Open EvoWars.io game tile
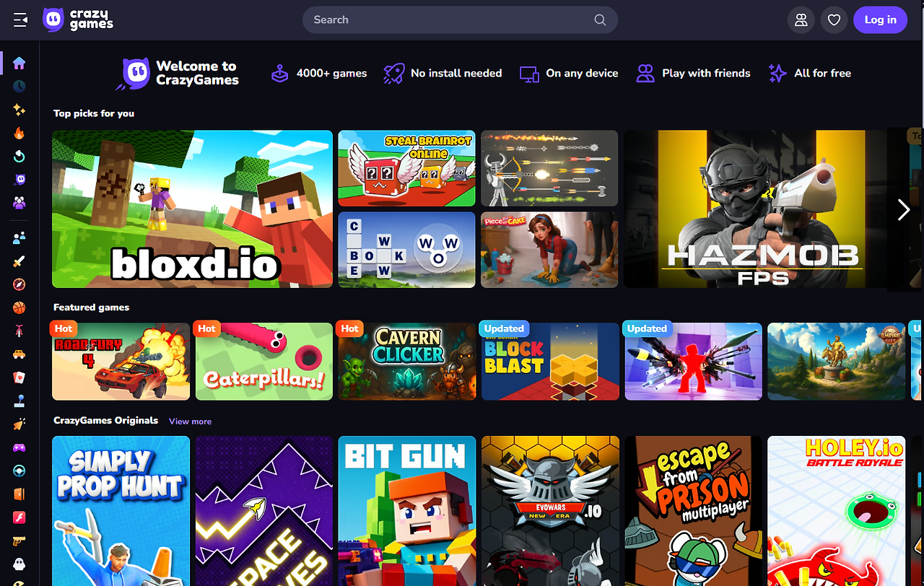The height and width of the screenshot is (586, 924). tap(550, 511)
